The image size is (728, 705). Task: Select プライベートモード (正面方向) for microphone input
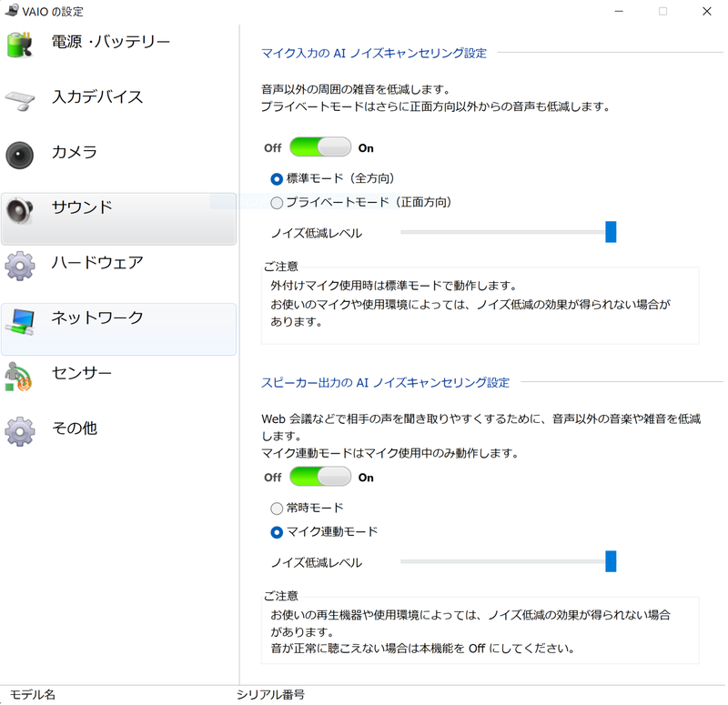276,202
